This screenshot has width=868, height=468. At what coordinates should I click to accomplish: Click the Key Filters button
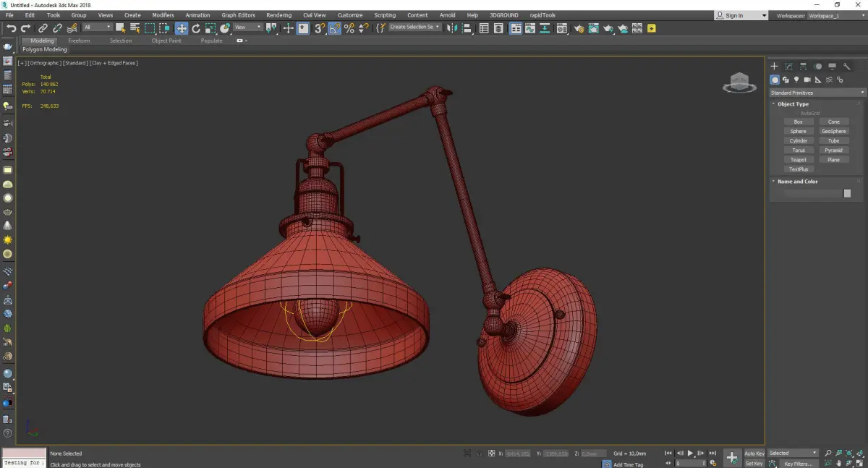tap(798, 464)
